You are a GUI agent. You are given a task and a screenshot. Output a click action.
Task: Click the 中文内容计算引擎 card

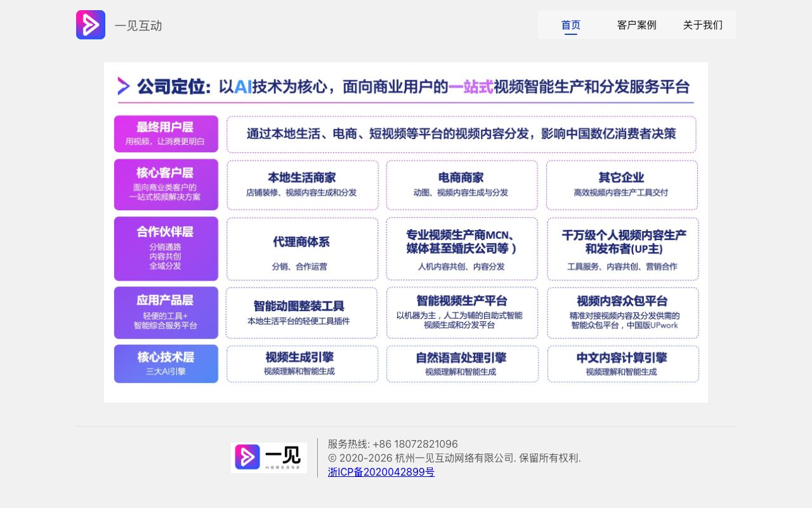point(623,363)
